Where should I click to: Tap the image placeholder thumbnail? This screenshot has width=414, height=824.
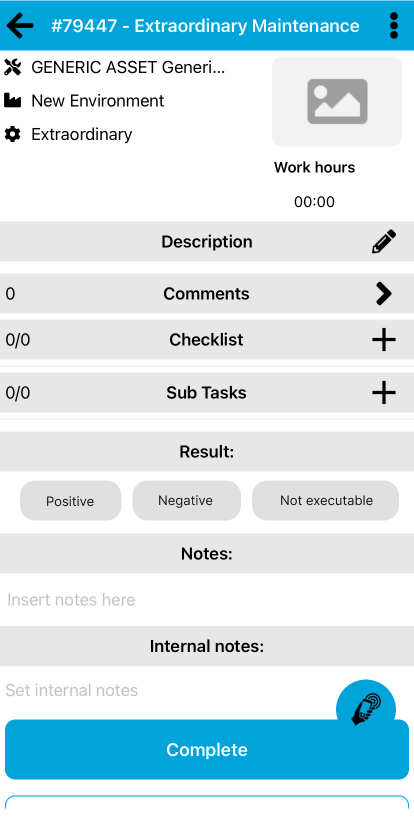[337, 101]
